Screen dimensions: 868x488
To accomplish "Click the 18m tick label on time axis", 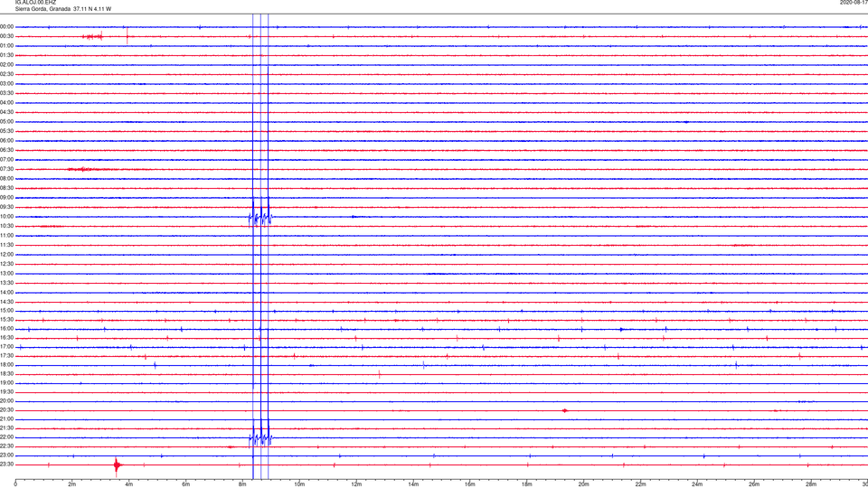I will click(527, 484).
